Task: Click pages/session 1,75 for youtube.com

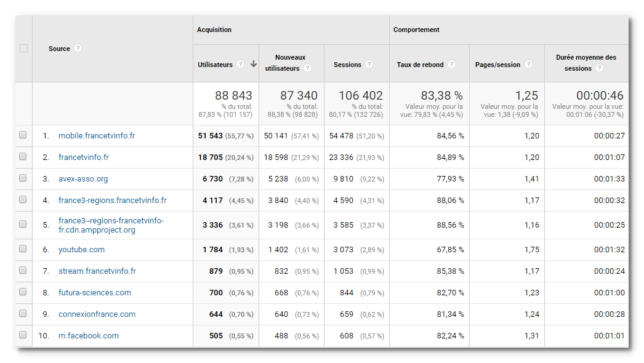Action: (x=531, y=250)
